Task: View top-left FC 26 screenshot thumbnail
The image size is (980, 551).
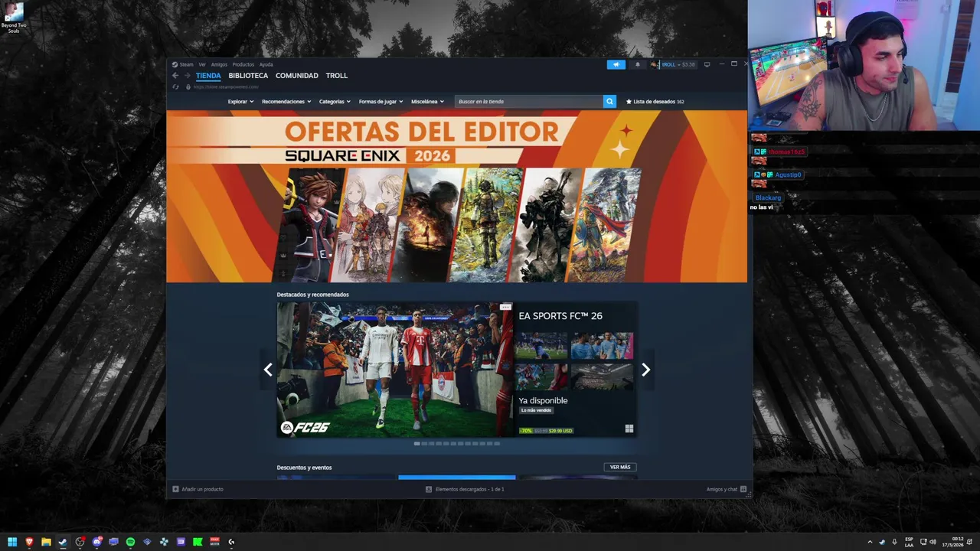Action: tap(541, 345)
